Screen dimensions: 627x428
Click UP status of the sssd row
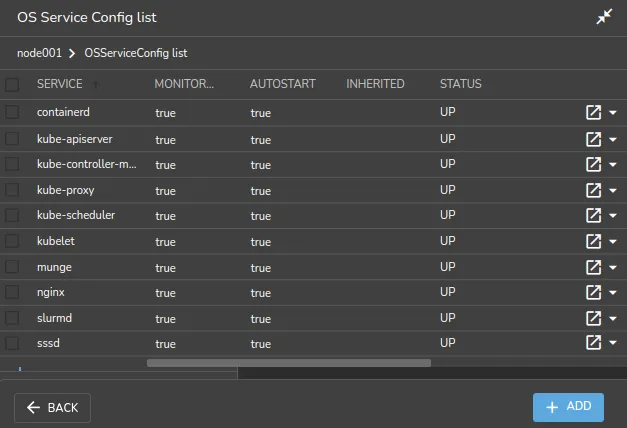(x=447, y=343)
